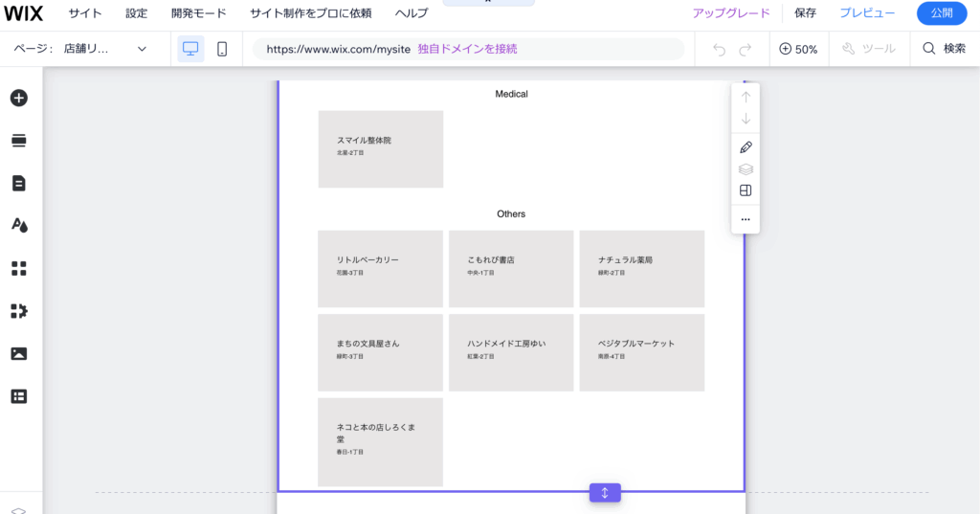
Task: Click the pencil edit icon
Action: [746, 147]
